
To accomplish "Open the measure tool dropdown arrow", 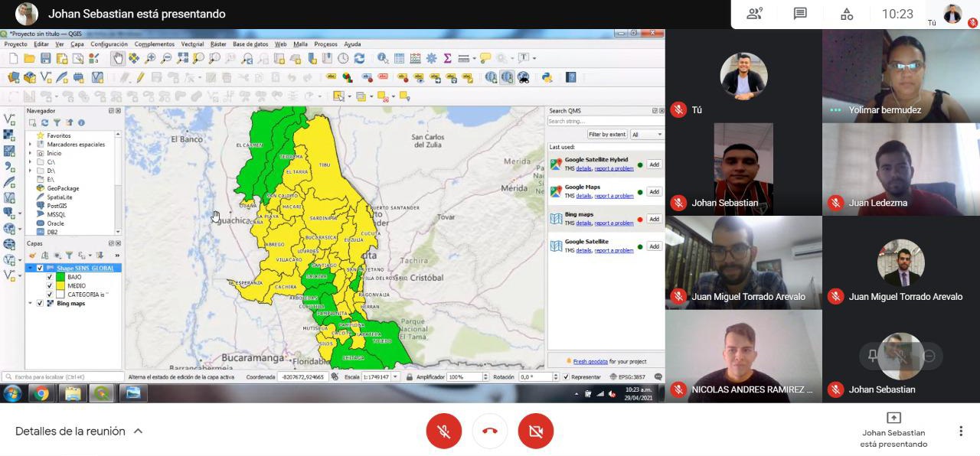I will pyautogui.click(x=475, y=59).
